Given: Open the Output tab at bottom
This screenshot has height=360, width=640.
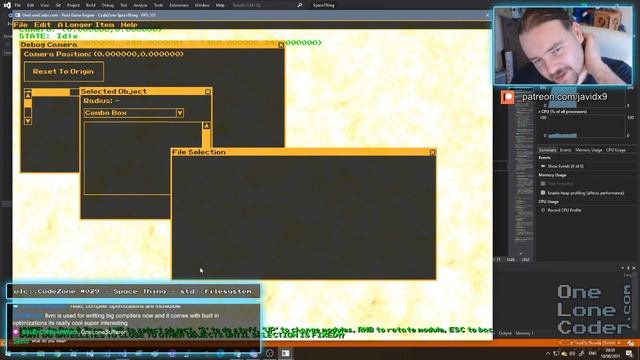Looking at the screenshot, I should pyautogui.click(x=505, y=333).
